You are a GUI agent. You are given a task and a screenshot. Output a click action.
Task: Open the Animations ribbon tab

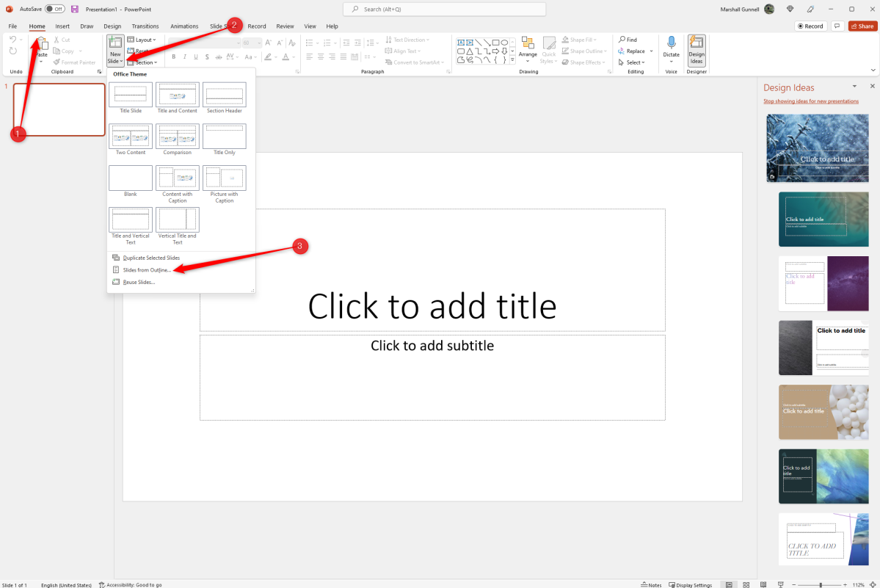point(184,25)
